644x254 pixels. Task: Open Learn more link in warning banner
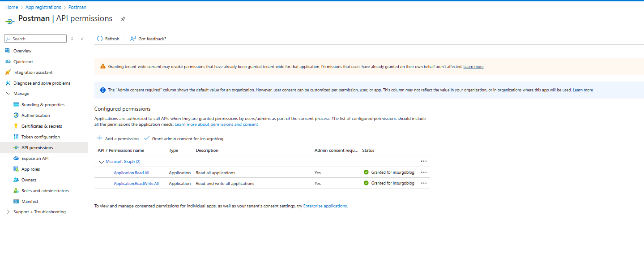(x=473, y=67)
